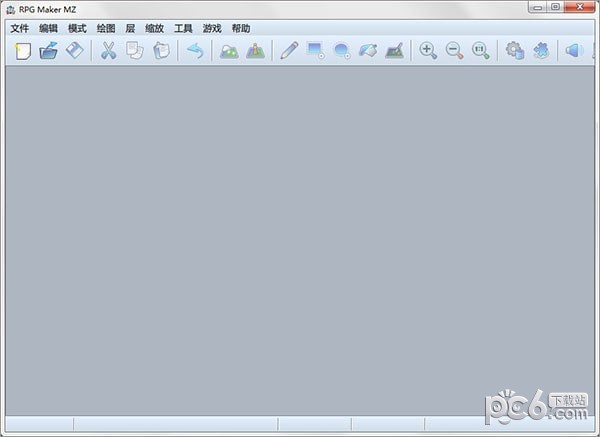600x437 pixels.
Task: Open the 模式 menu
Action: pyautogui.click(x=77, y=28)
